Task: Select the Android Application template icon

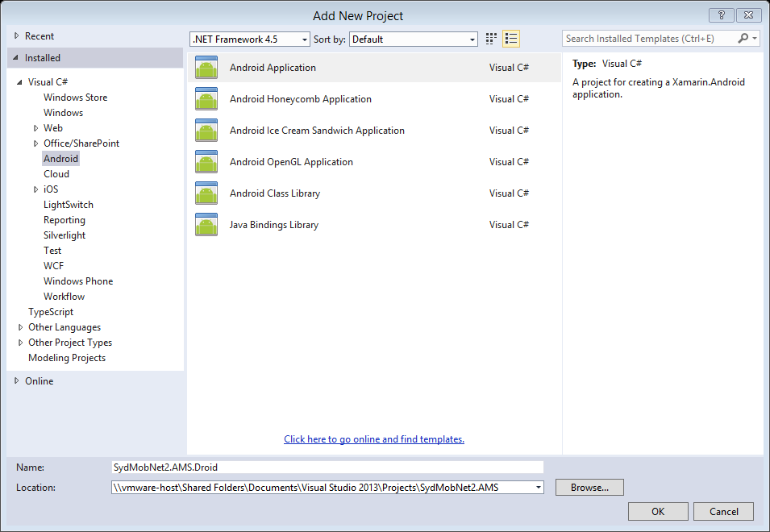Action: (206, 68)
